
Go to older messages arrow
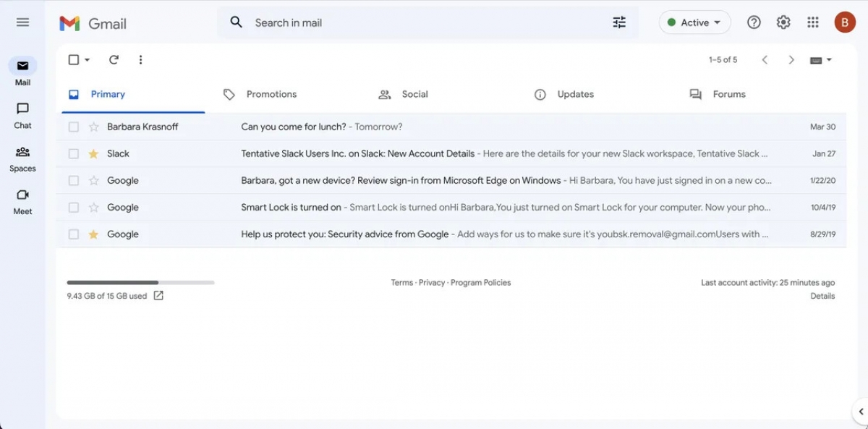(x=791, y=60)
